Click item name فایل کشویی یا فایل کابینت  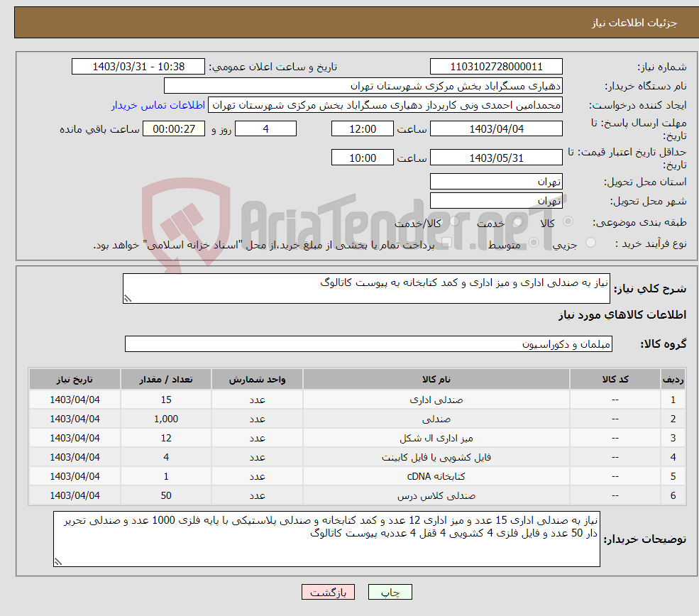(436, 457)
